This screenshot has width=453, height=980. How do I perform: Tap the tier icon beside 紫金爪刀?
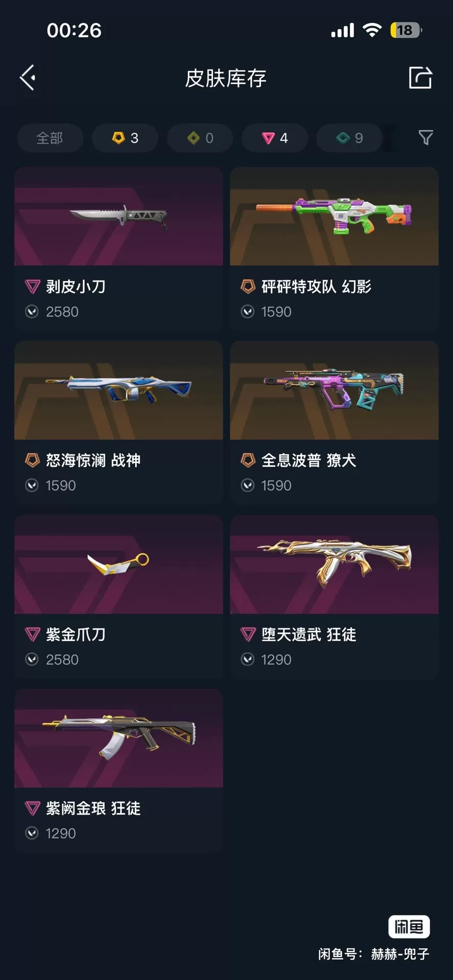(32, 634)
